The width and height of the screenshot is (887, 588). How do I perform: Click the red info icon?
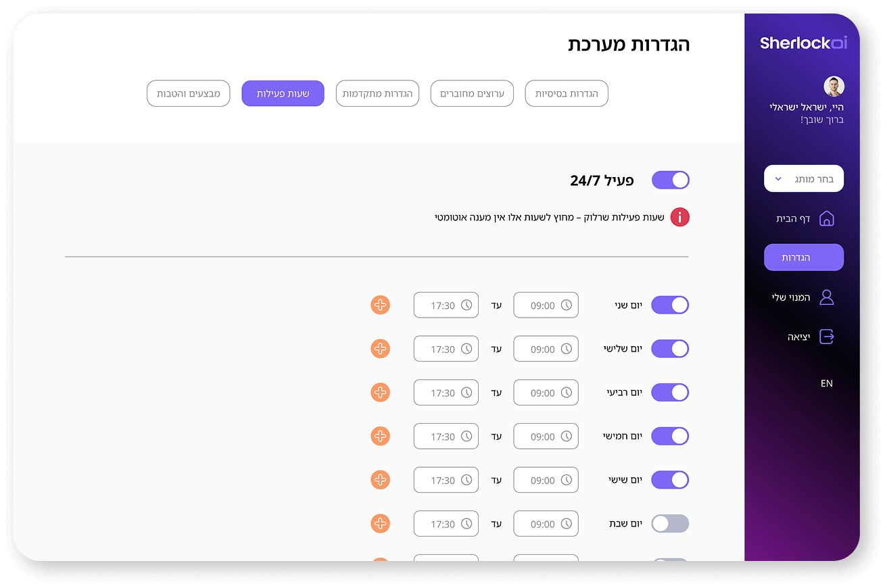coord(679,218)
